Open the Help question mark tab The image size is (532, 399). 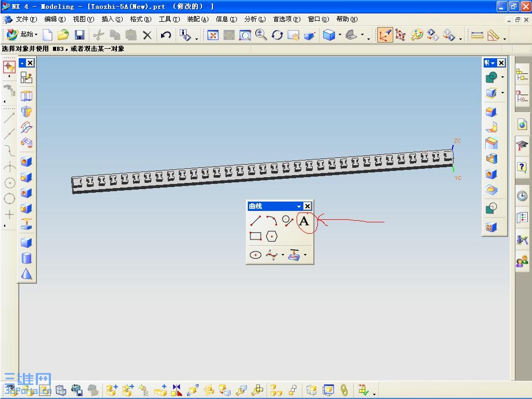[x=522, y=167]
